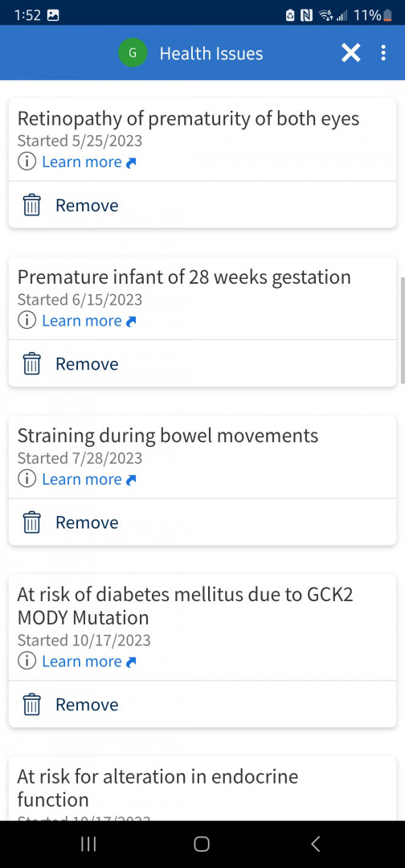Open Learn more for Straining during bowel movements
This screenshot has width=405, height=868.
(89, 479)
